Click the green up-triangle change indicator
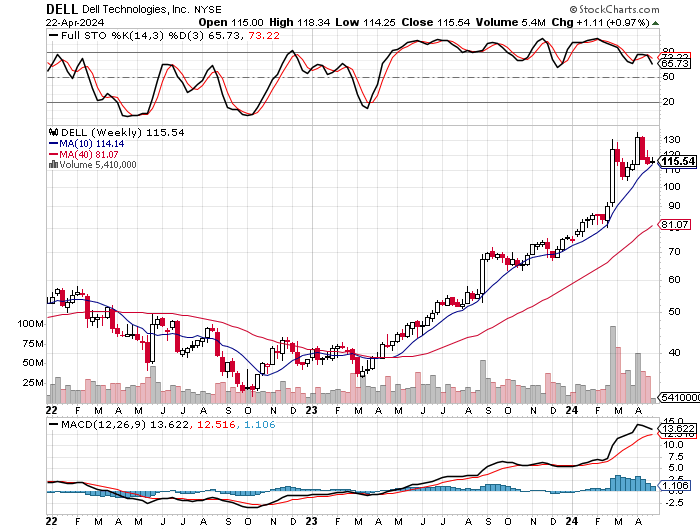 (x=655, y=23)
